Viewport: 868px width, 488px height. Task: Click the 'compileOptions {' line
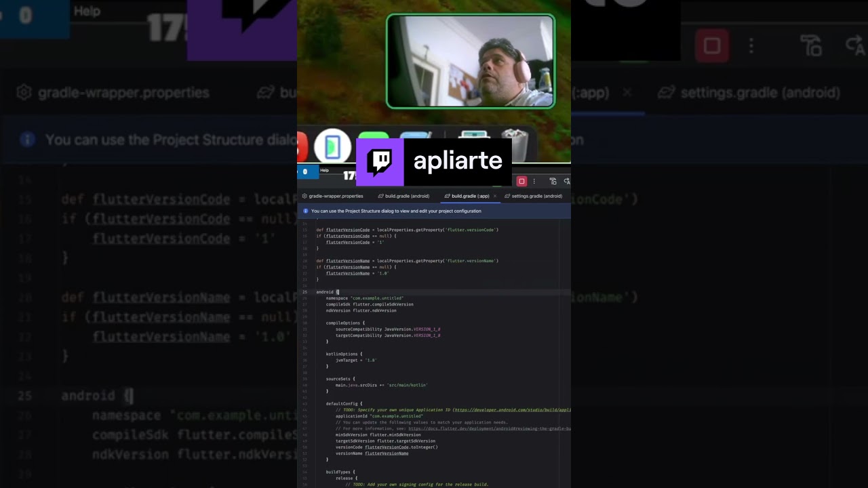[345, 323]
